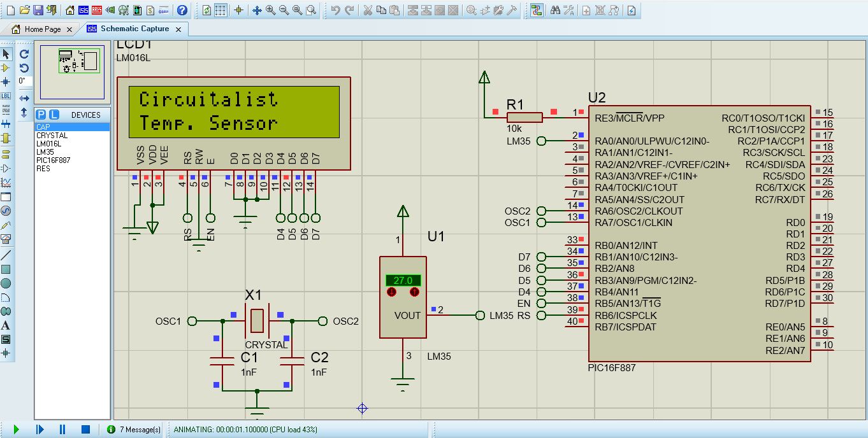Viewport: 868px width, 438px height.
Task: Redraw the schematic display
Action: coord(206,10)
